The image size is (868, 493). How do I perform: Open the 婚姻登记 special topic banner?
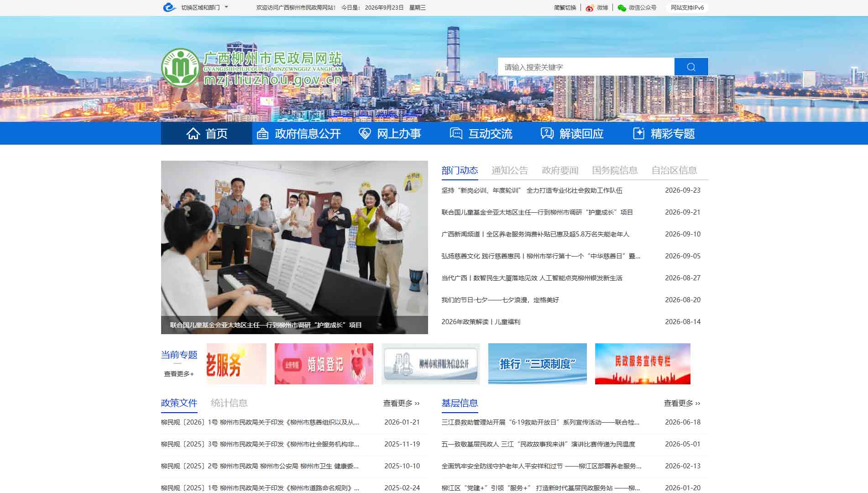click(x=324, y=364)
